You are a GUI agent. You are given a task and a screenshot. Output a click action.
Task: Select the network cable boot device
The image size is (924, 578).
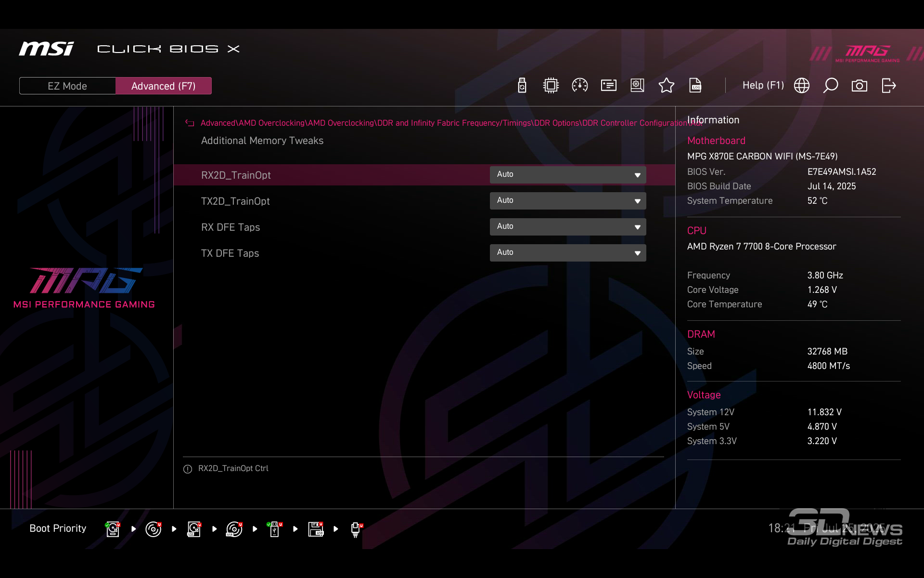356,529
